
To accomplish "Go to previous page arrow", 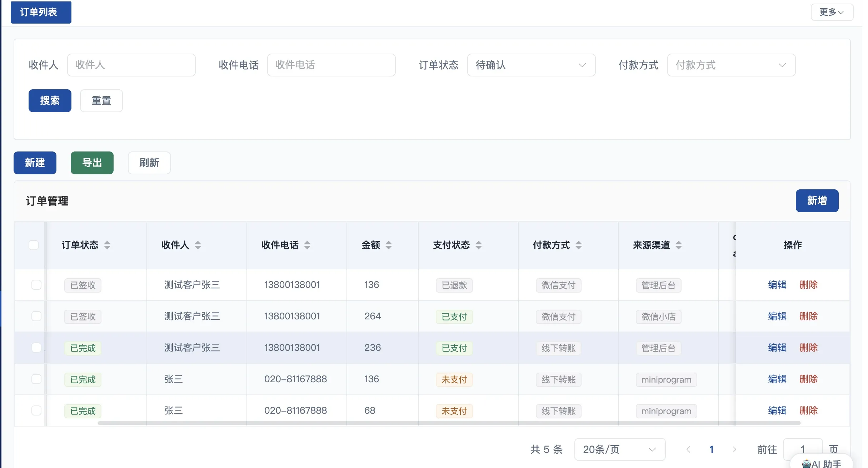I will (688, 449).
